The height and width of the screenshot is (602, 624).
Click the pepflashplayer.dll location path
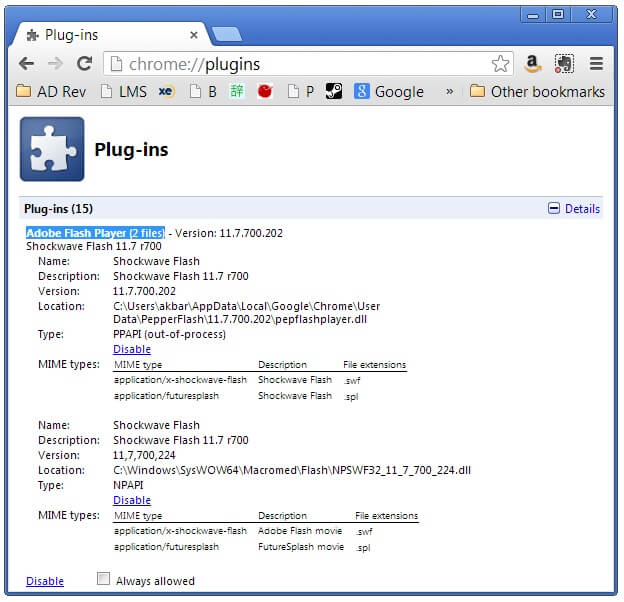(246, 313)
